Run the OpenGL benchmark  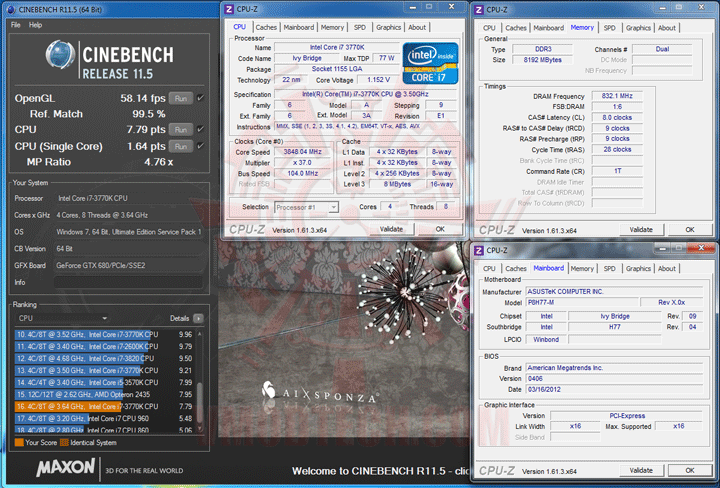click(x=181, y=98)
